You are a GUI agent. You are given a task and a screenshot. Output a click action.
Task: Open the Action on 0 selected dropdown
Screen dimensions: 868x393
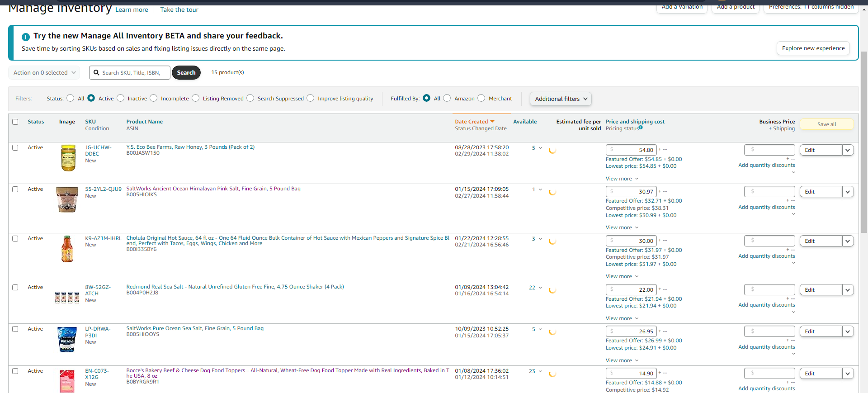(x=44, y=72)
